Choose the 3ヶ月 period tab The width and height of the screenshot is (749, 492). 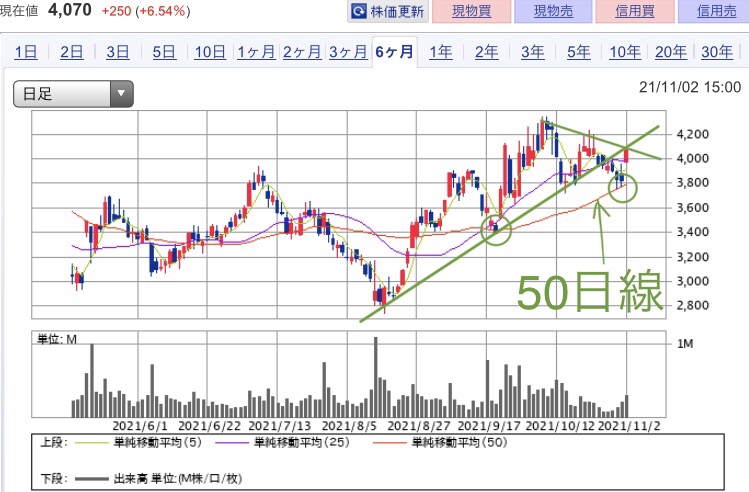click(x=348, y=53)
